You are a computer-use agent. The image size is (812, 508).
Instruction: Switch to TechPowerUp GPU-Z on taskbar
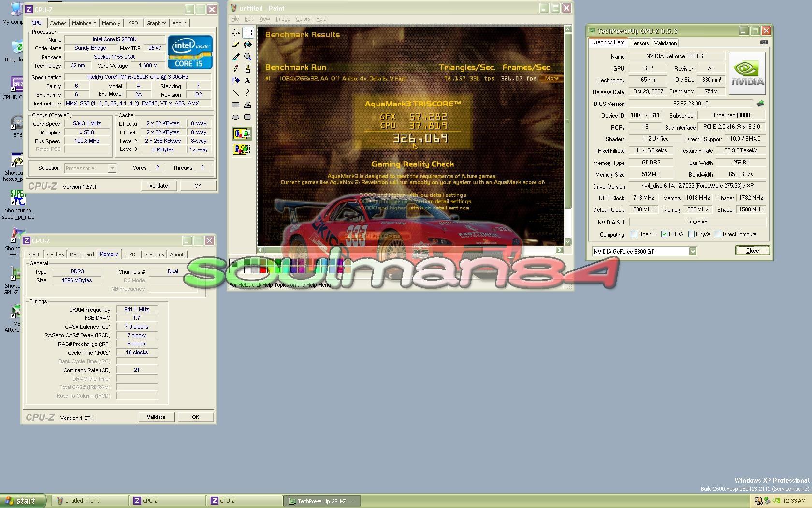(x=322, y=501)
